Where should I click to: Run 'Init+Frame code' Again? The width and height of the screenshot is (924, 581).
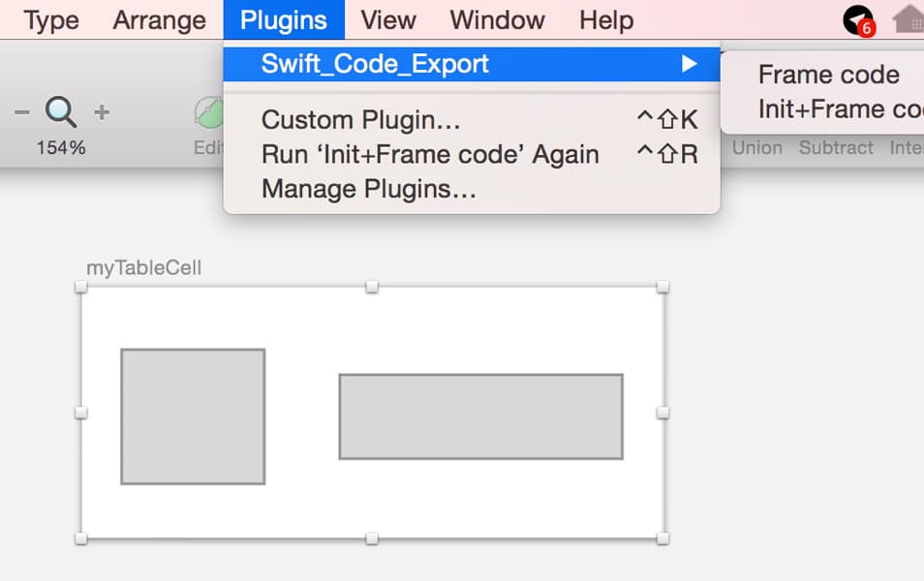pos(432,153)
